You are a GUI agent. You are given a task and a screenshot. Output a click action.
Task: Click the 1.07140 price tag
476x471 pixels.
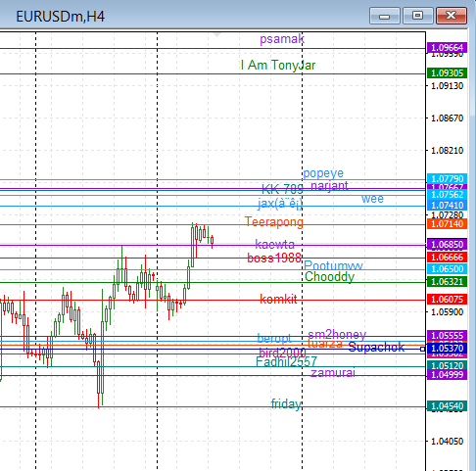(447, 224)
